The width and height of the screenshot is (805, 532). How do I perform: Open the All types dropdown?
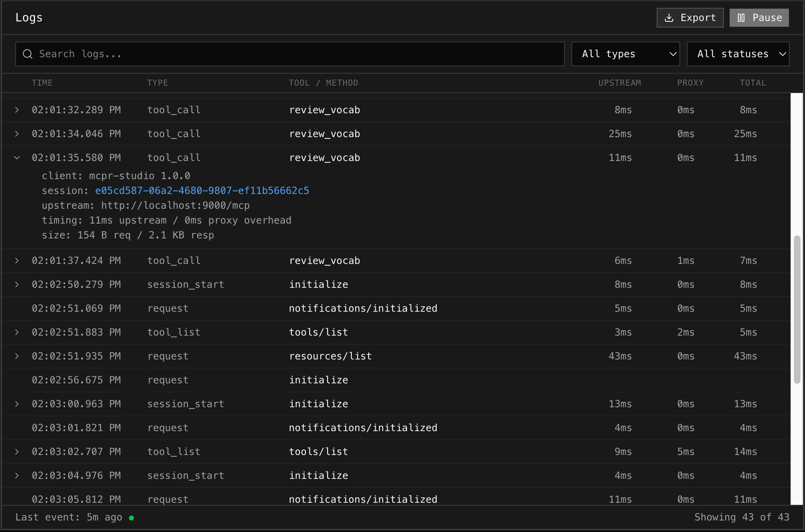(625, 54)
